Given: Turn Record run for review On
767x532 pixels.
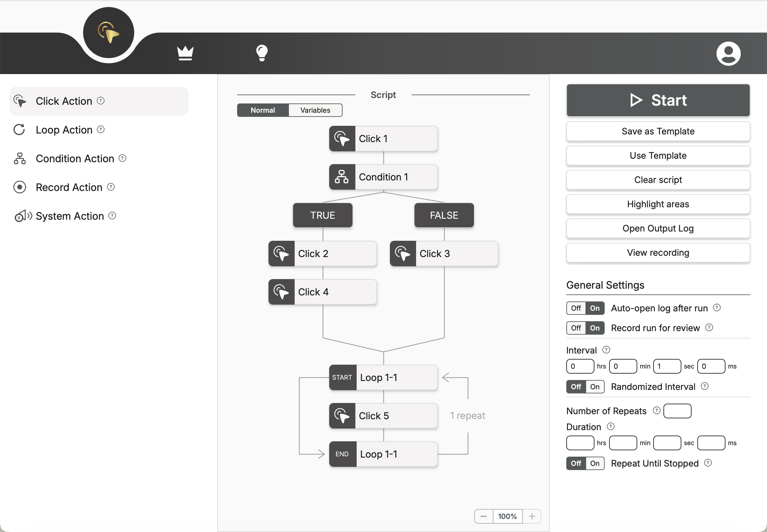Looking at the screenshot, I should [x=595, y=328].
